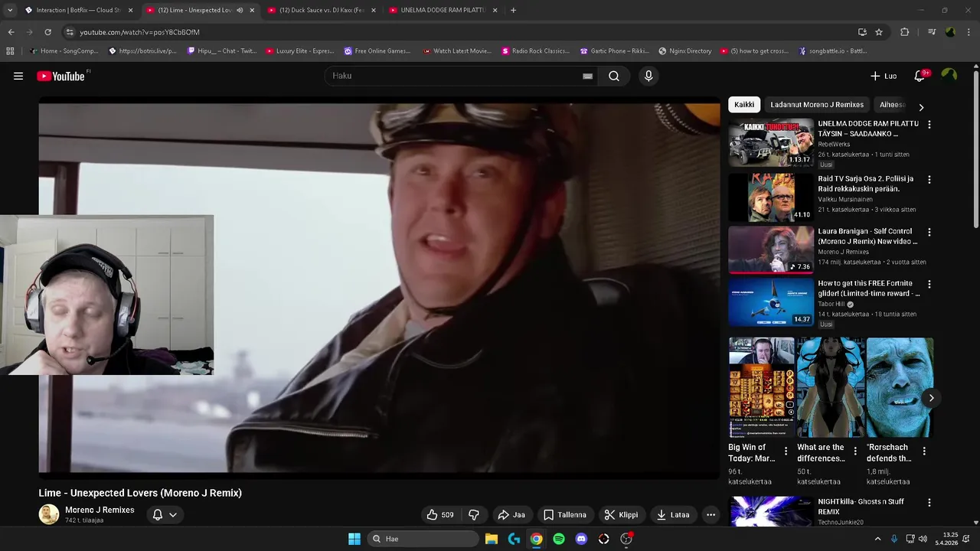980x551 pixels.
Task: Open Chrome extensions puzzle icon
Action: tap(905, 32)
